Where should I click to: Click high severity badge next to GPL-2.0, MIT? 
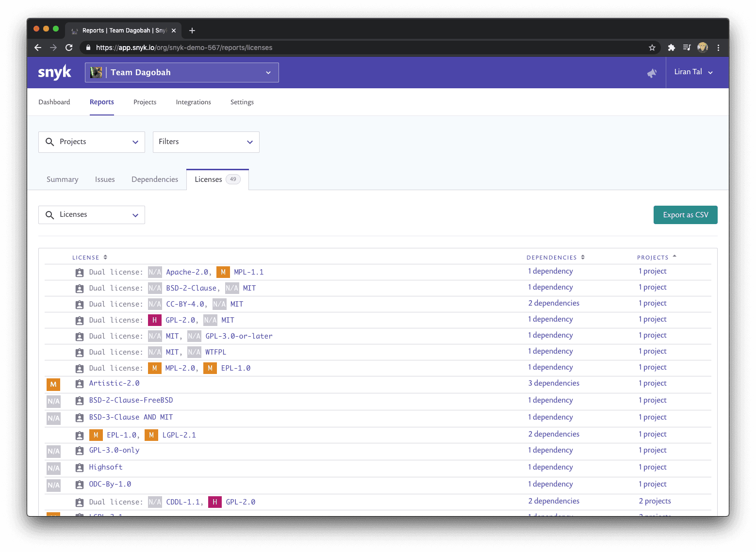(154, 320)
